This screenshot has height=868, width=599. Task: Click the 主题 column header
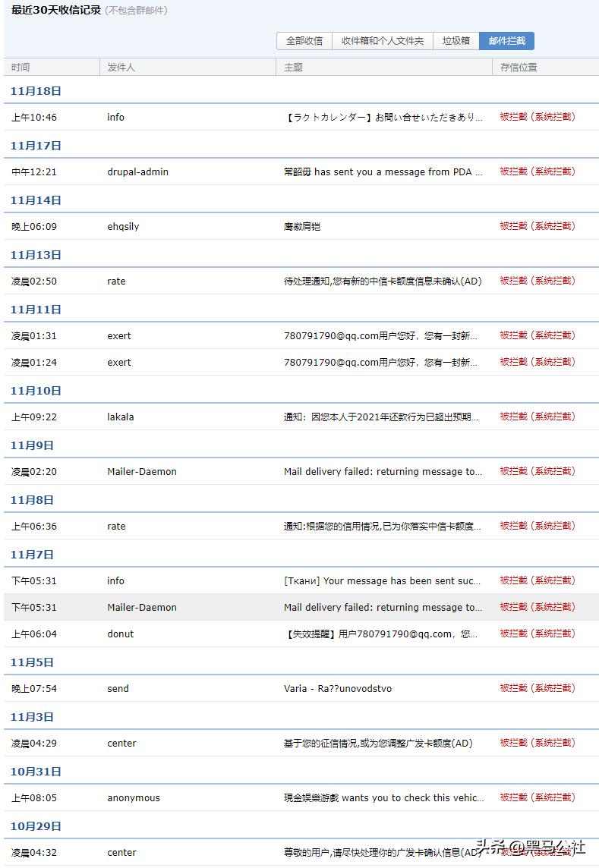tap(293, 67)
